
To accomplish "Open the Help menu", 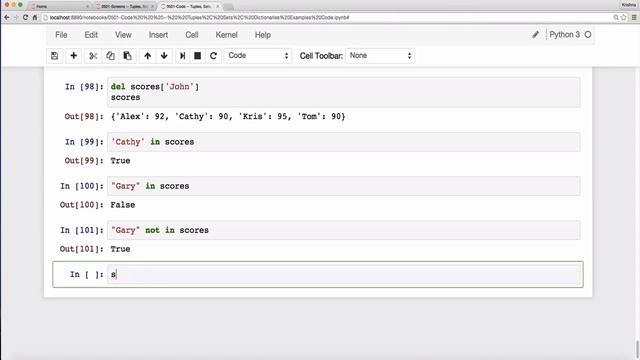I will coord(263,35).
